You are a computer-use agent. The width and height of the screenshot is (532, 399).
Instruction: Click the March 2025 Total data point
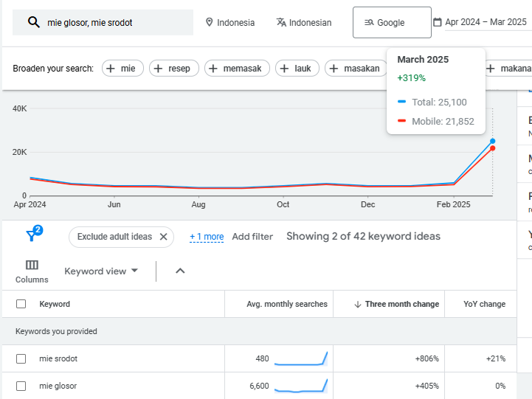[x=492, y=141]
